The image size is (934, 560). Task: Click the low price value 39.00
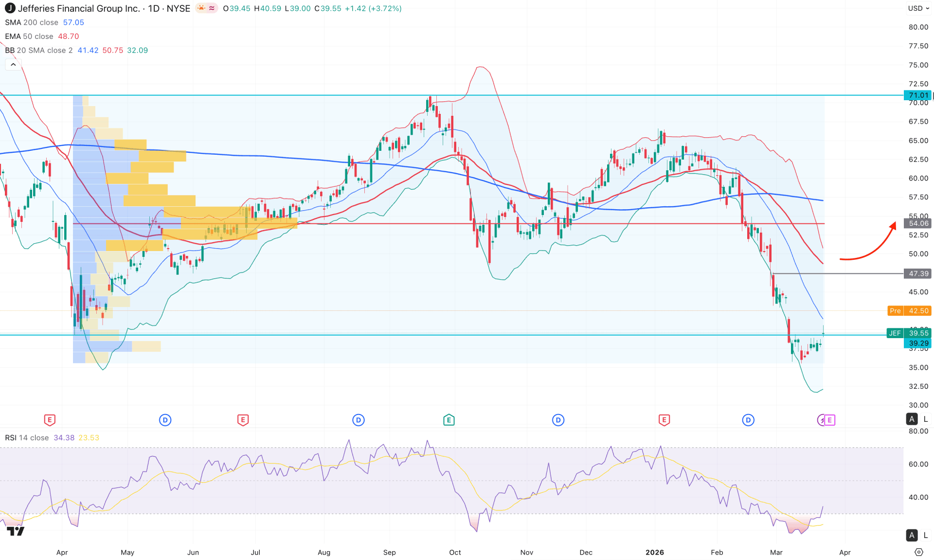(x=300, y=9)
